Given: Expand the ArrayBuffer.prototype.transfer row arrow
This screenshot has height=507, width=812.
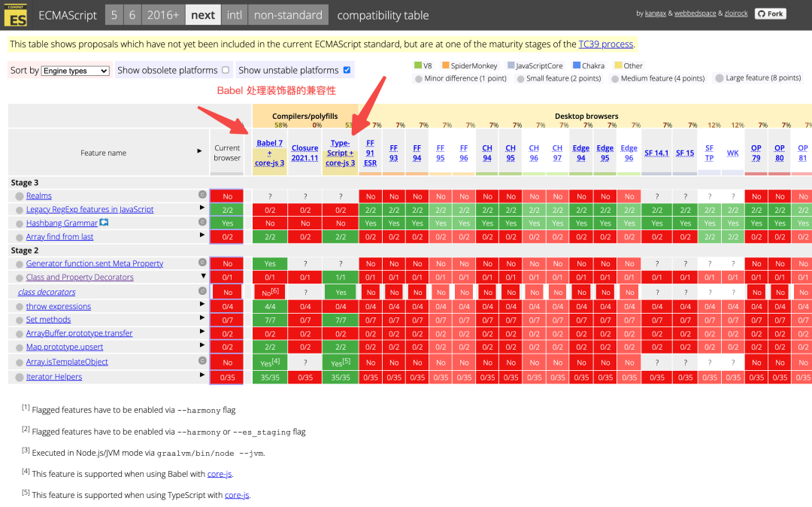Looking at the screenshot, I should coord(202,331).
